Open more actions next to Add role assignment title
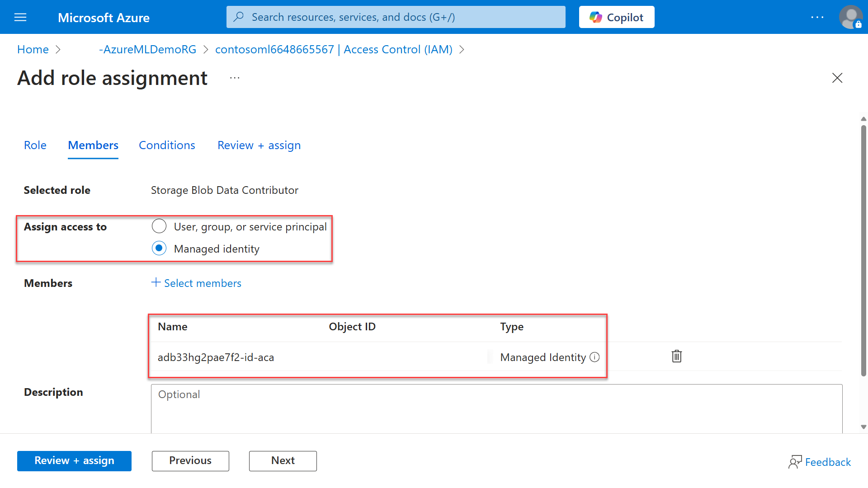868x488 pixels. (235, 78)
